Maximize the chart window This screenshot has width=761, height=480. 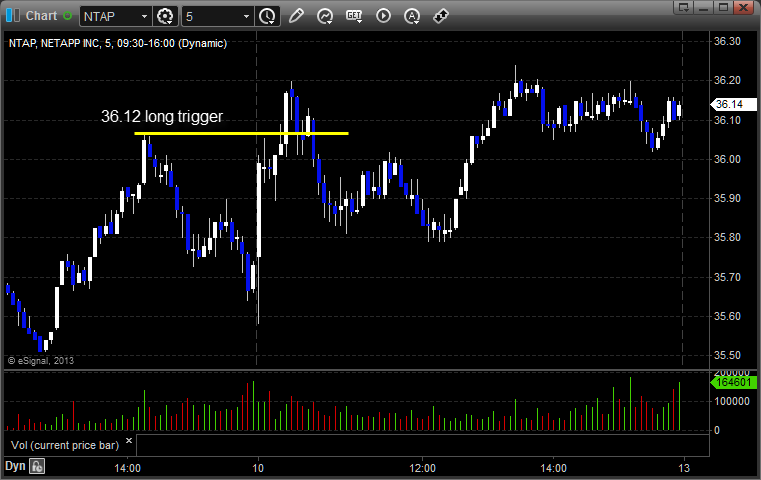(723, 7)
